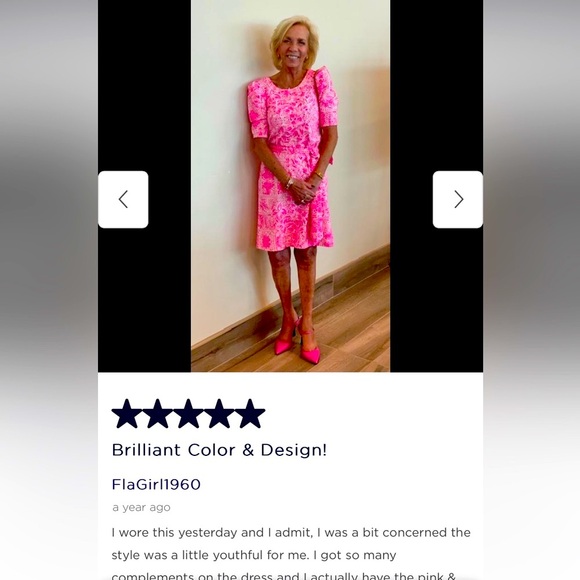Click review line 'style was a little youthful'

point(254,555)
